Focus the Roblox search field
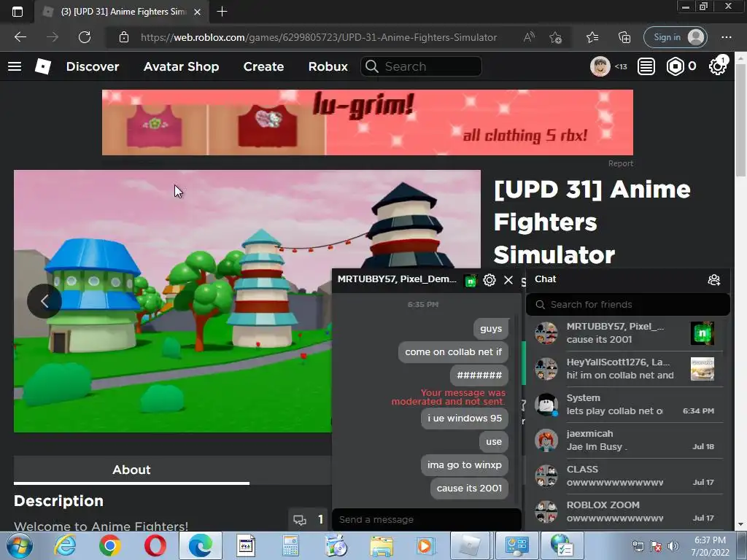Viewport: 747px width, 560px height. 421,66
